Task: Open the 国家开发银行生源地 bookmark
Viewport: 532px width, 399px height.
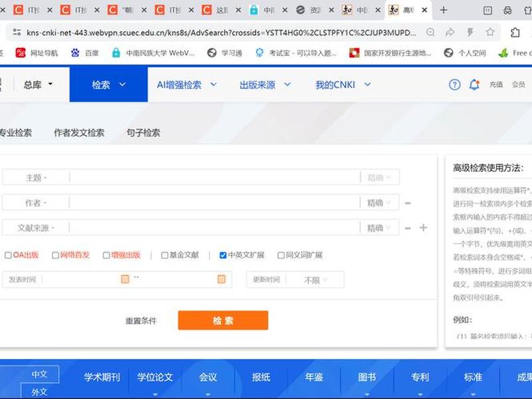Action: tap(390, 53)
